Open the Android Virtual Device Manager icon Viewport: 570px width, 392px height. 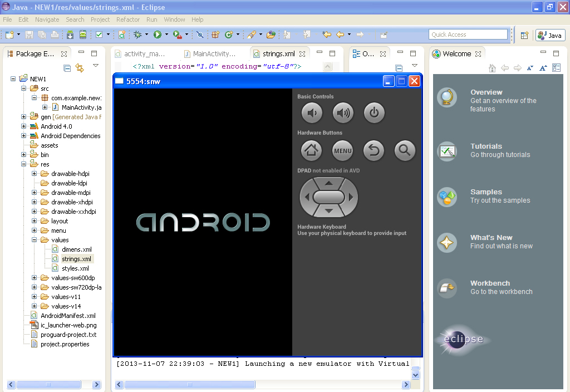(83, 35)
